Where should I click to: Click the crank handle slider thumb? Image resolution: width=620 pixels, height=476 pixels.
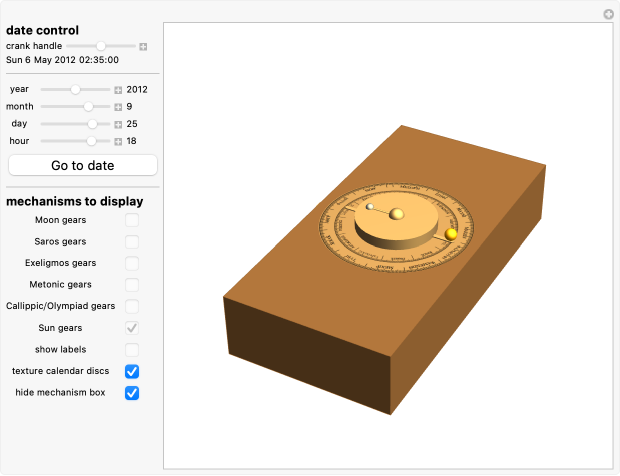[x=101, y=46]
